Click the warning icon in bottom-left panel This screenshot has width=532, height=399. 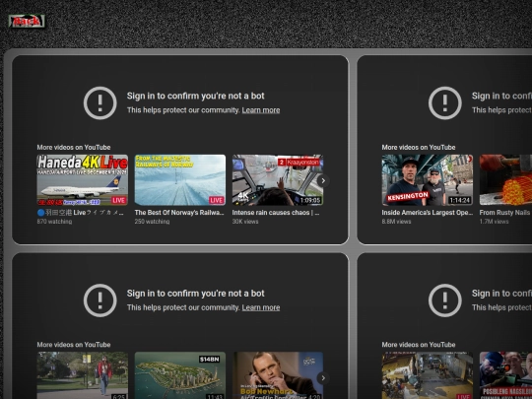tap(100, 300)
